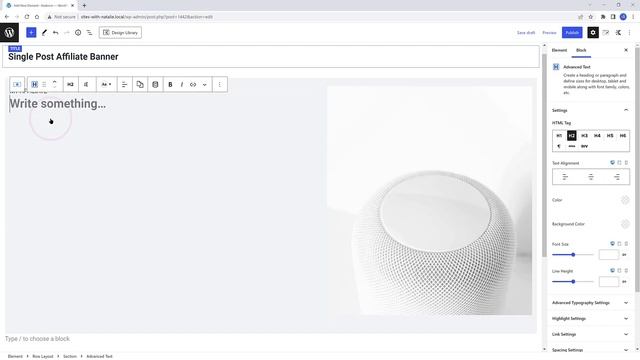Toggle the Settings gear sidebar
The height and width of the screenshot is (360, 640).
pos(593,33)
